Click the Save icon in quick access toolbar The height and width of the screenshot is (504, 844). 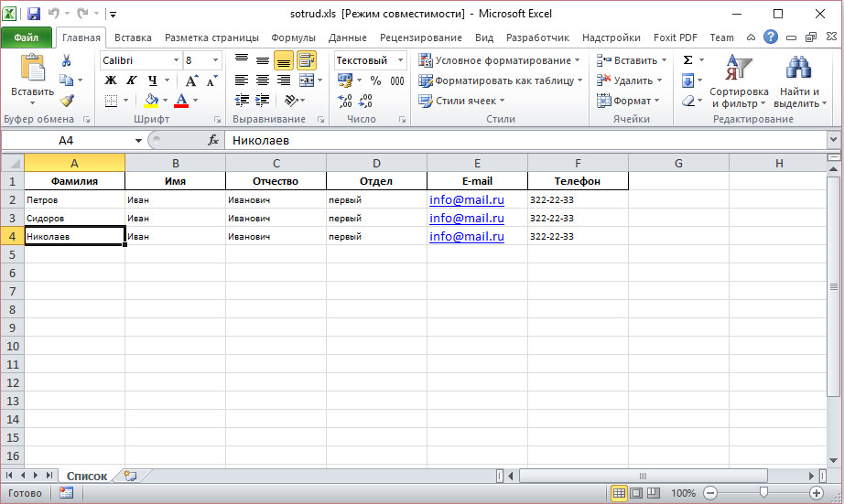(34, 14)
